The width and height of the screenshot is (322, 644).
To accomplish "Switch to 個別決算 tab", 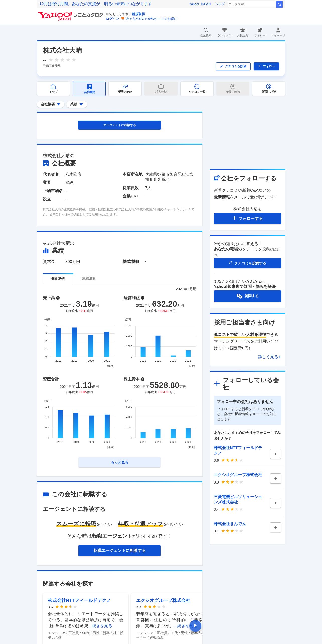I will 58,279.
